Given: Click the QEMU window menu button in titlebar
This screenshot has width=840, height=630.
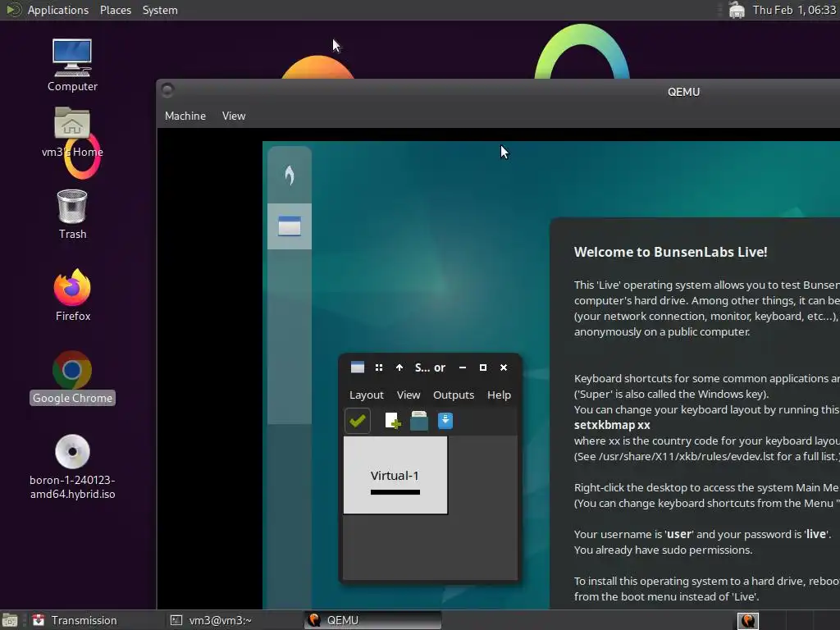Looking at the screenshot, I should click(167, 90).
